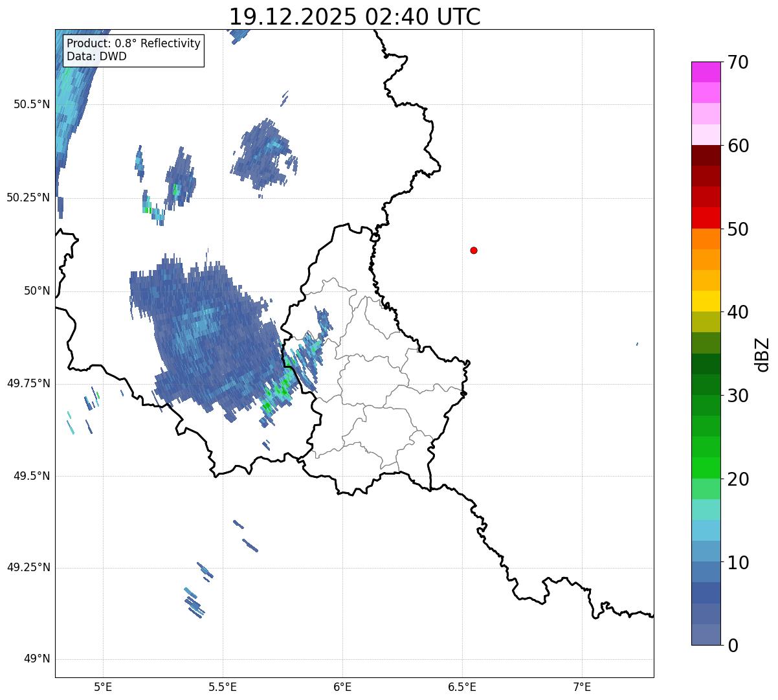Screen dimensions: 778x700
Task: Click the 'Product: 0.8° Reflectivity' label
Action: pyautogui.click(x=134, y=43)
